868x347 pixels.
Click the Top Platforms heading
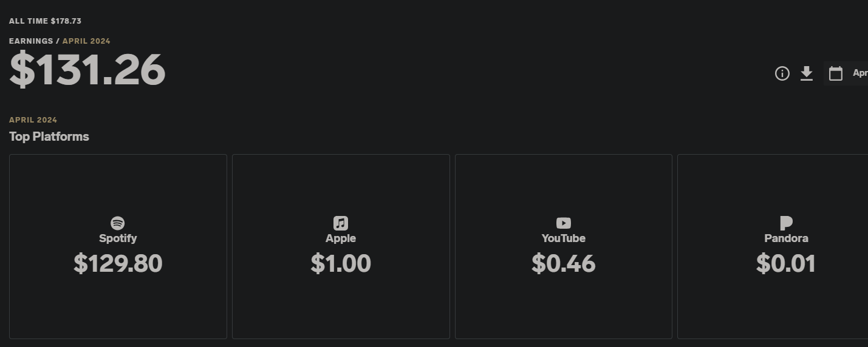coord(49,136)
